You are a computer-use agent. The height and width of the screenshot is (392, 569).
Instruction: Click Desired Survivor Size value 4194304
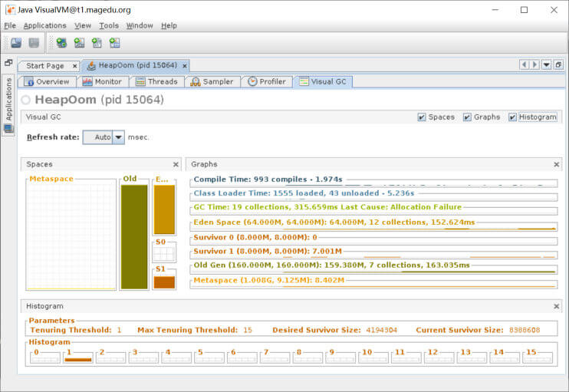pos(381,330)
